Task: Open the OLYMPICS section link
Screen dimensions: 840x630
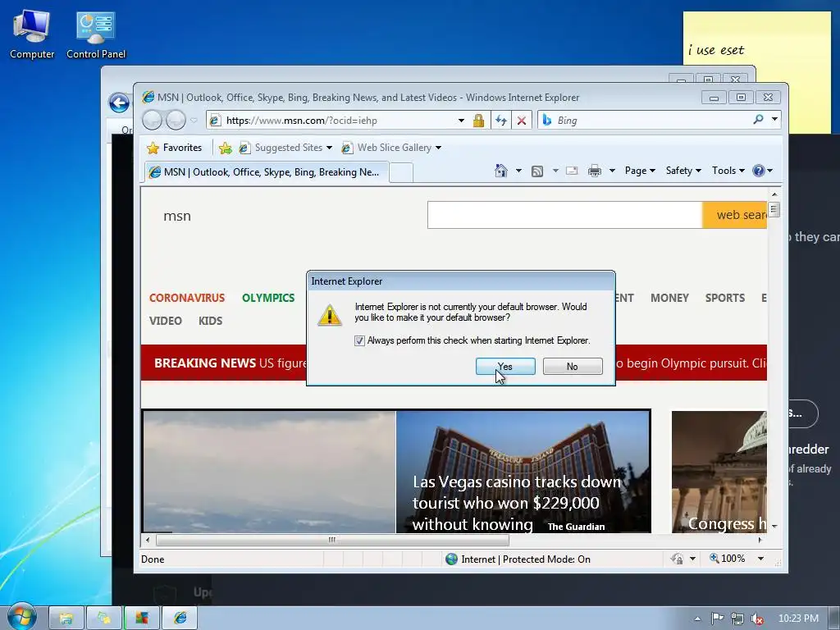Action: [x=268, y=298]
